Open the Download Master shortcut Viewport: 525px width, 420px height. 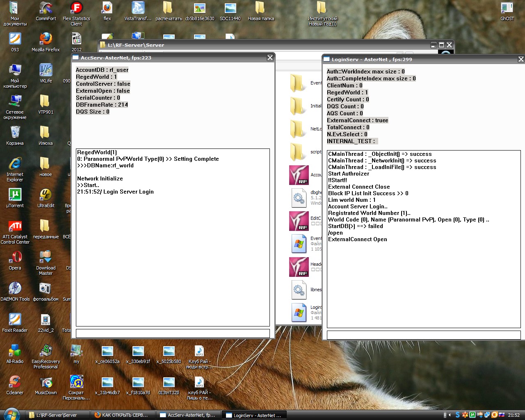tap(46, 258)
